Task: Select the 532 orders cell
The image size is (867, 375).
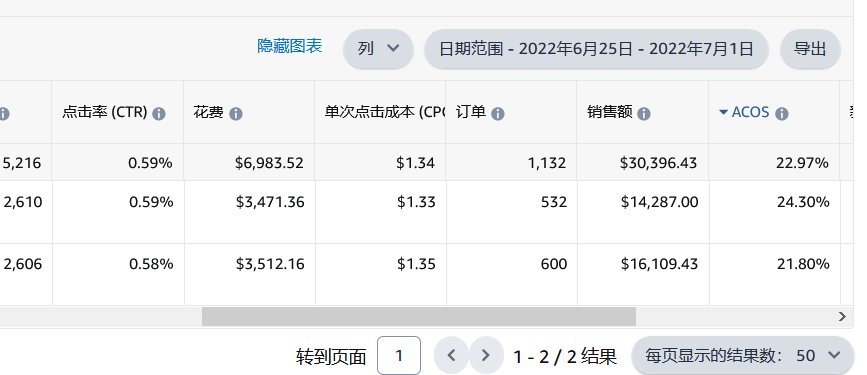Action: pyautogui.click(x=511, y=212)
